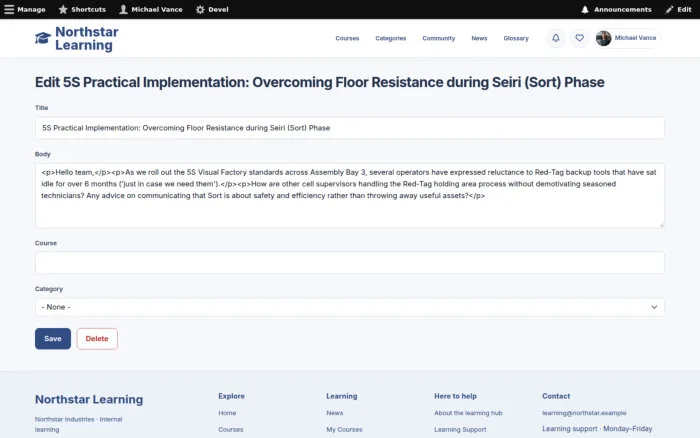
Task: Open the Courses navigation item
Action: tap(347, 38)
